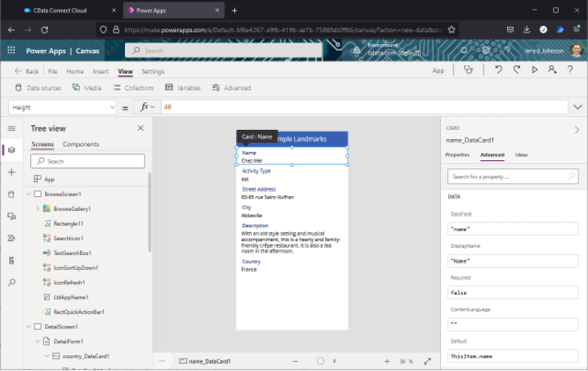This screenshot has height=371, width=588.
Task: Select IconRefresh1 in tree view
Action: [69, 283]
